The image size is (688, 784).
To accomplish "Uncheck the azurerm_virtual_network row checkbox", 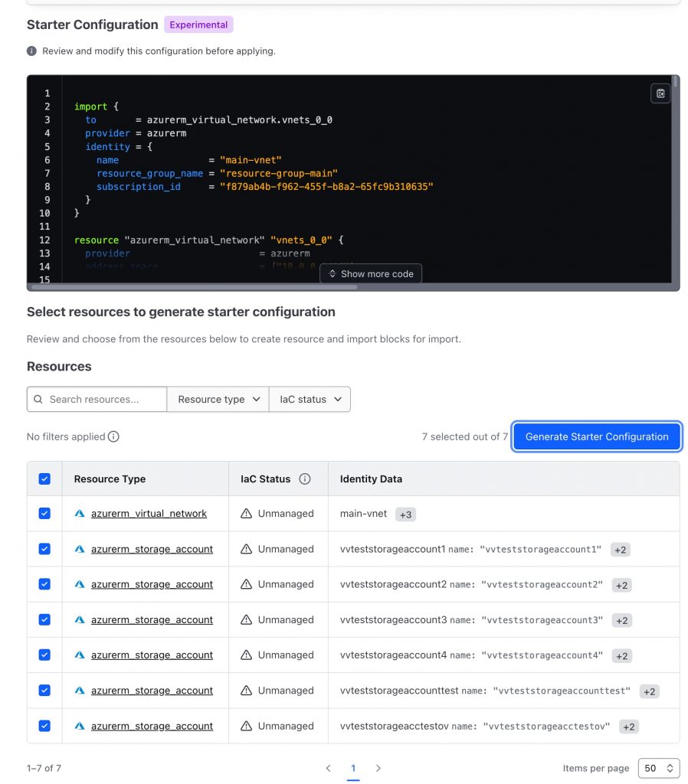I will [x=44, y=514].
